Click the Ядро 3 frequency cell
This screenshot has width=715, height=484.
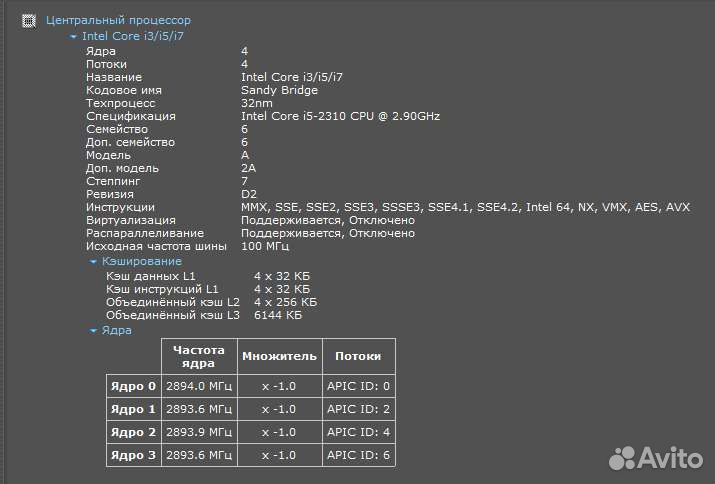199,455
